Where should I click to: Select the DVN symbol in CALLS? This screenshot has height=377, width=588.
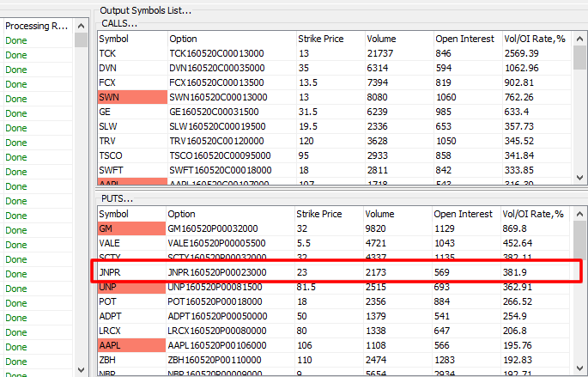[107, 68]
